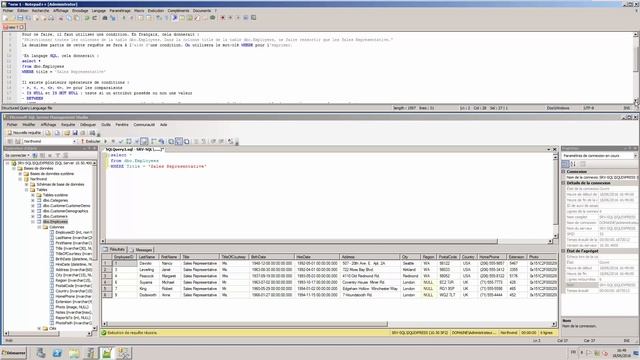Viewport: 640px width, 360px height.
Task: Collapse the Northwind database node
Action: pyautogui.click(x=20, y=179)
